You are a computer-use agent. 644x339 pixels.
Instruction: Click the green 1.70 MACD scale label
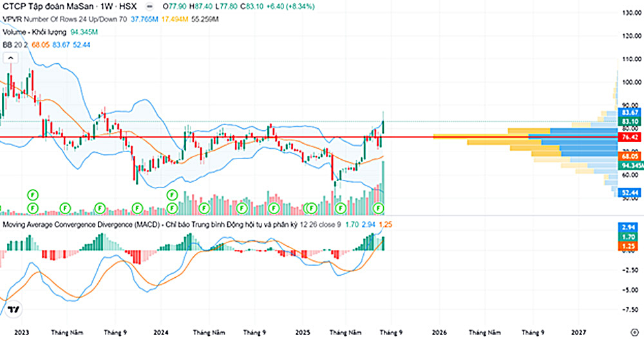pos(629,237)
